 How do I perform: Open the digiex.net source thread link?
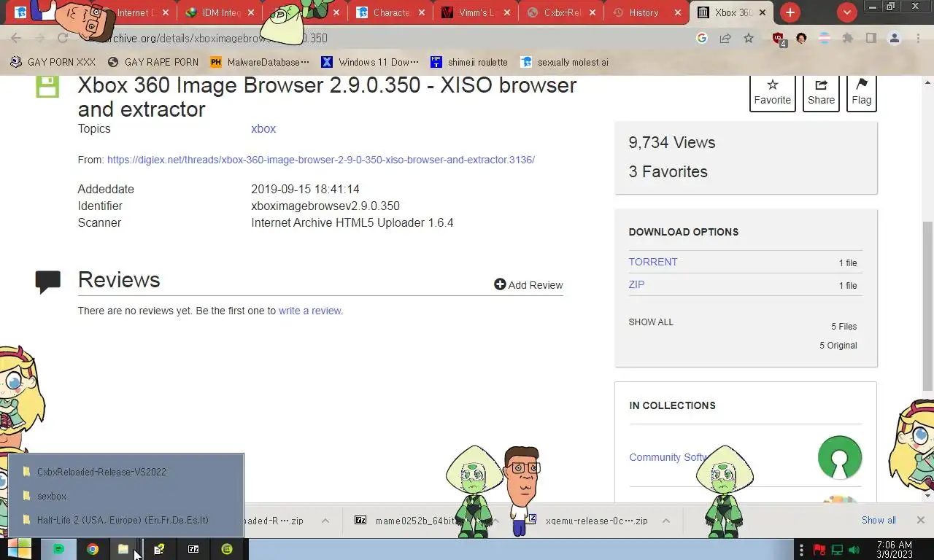(321, 160)
